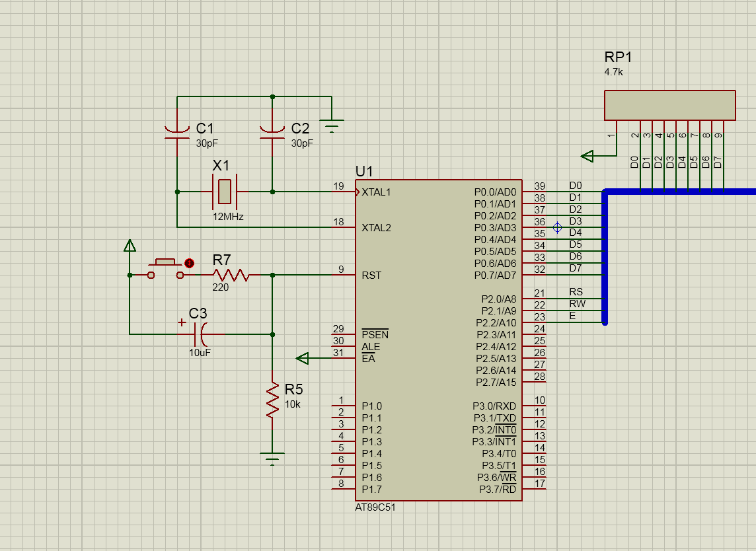Click the P1.3 pin label

[372, 441]
